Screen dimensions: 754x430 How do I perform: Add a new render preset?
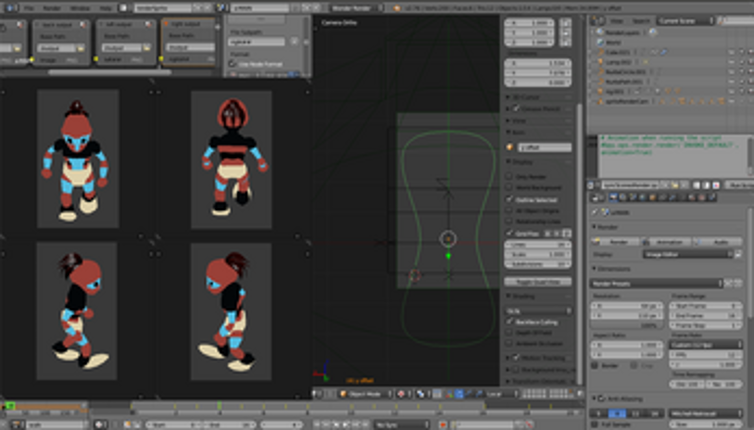(x=728, y=283)
